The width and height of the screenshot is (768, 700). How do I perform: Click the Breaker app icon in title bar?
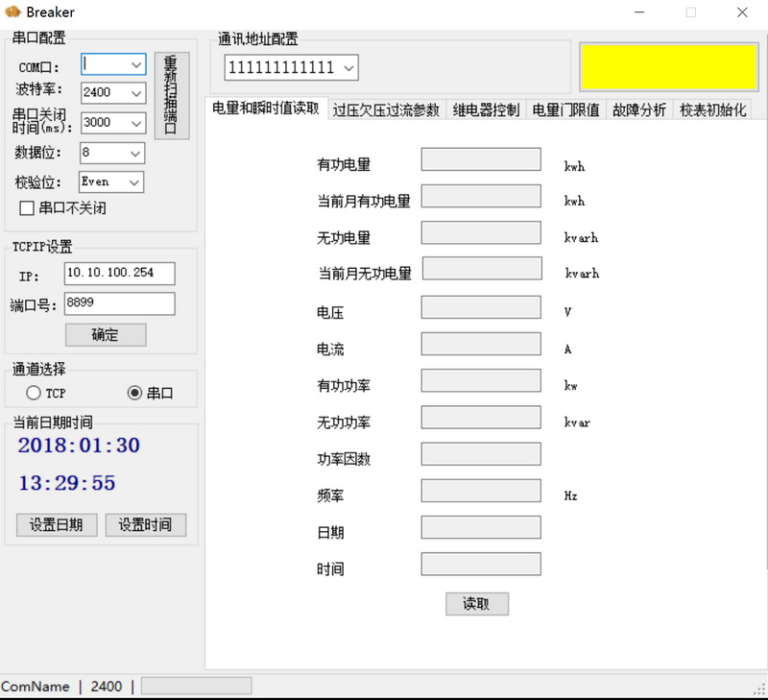point(12,12)
